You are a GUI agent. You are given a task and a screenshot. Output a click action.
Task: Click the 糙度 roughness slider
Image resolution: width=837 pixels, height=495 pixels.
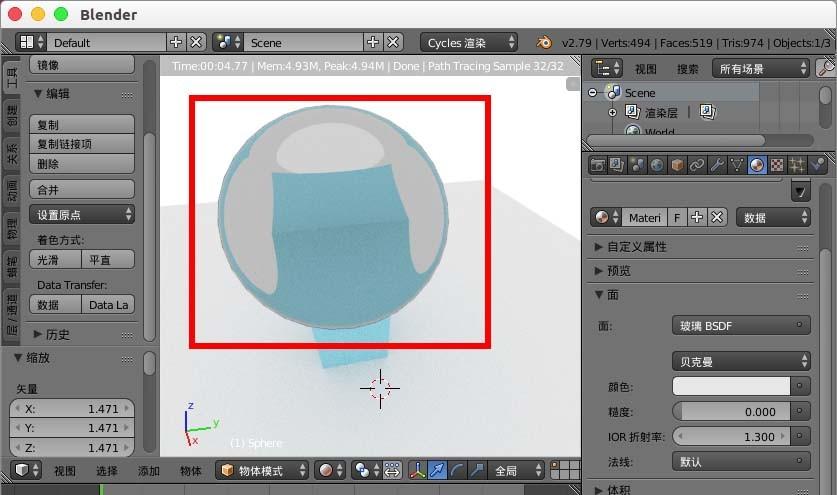tap(731, 411)
